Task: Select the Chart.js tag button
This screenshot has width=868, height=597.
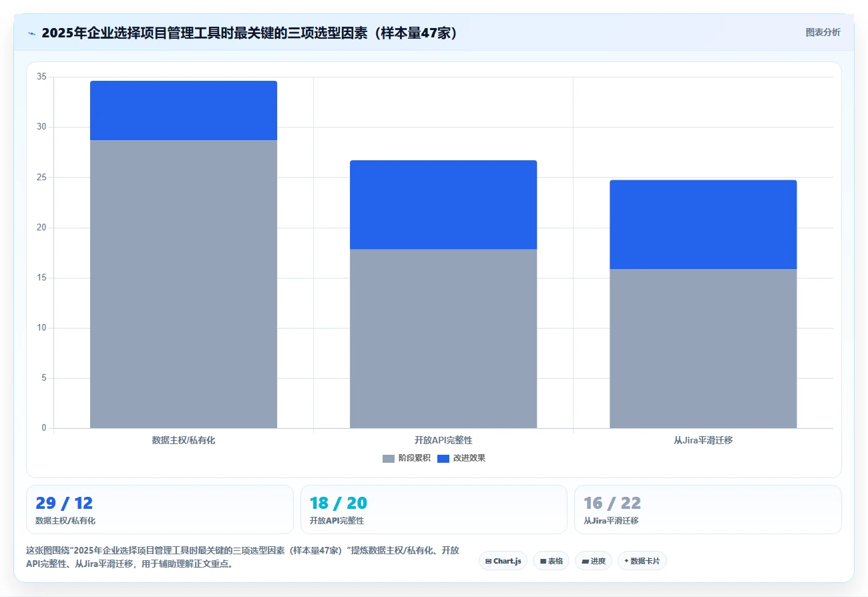Action: tap(503, 561)
